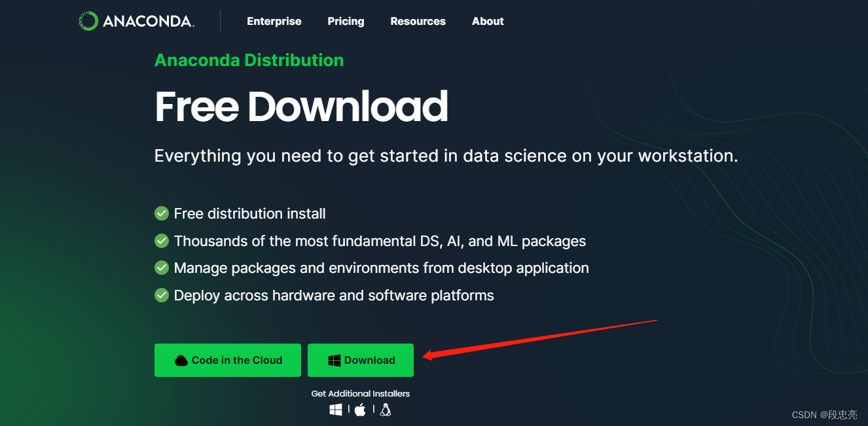Click the Code in the Cloud button
868x426 pixels.
(x=228, y=360)
